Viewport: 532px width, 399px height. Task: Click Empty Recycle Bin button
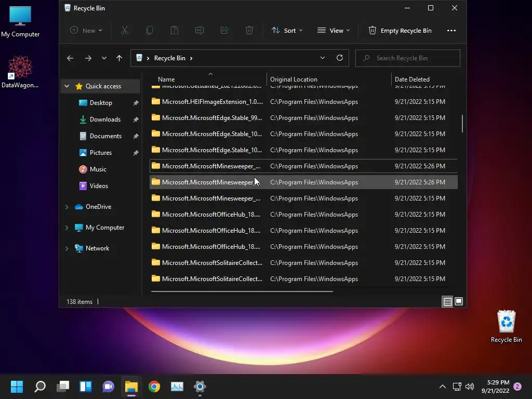pos(400,31)
